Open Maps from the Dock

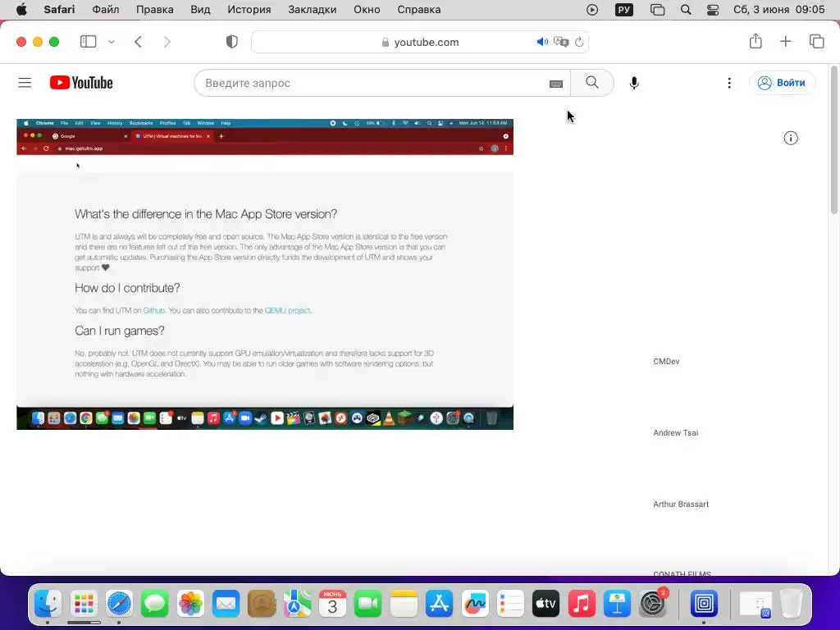[x=297, y=605]
